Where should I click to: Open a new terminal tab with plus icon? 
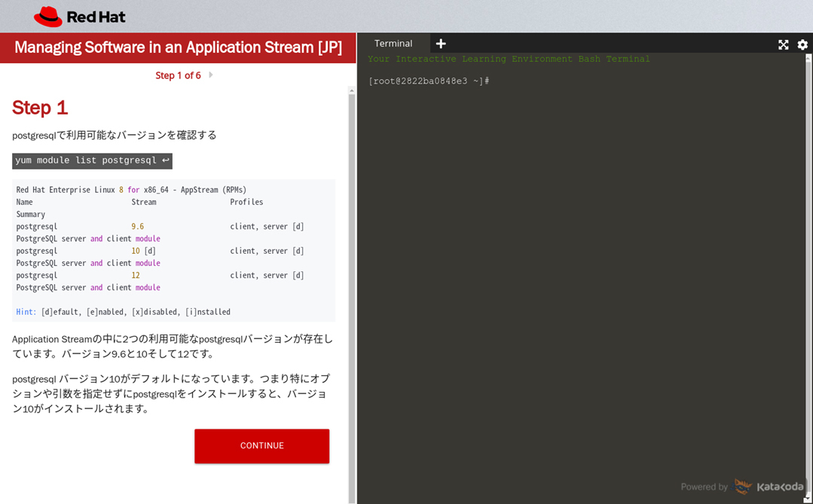(x=441, y=44)
